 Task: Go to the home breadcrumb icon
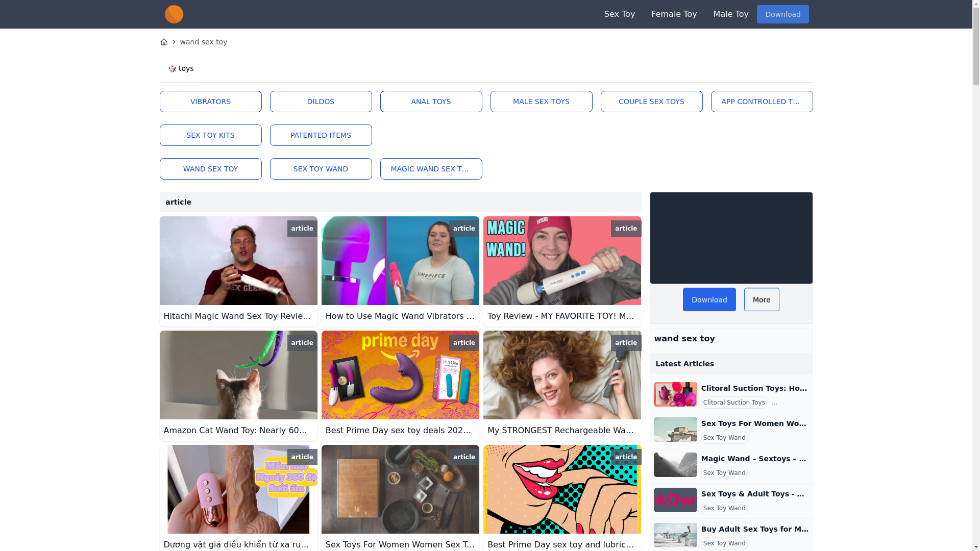(x=163, y=42)
